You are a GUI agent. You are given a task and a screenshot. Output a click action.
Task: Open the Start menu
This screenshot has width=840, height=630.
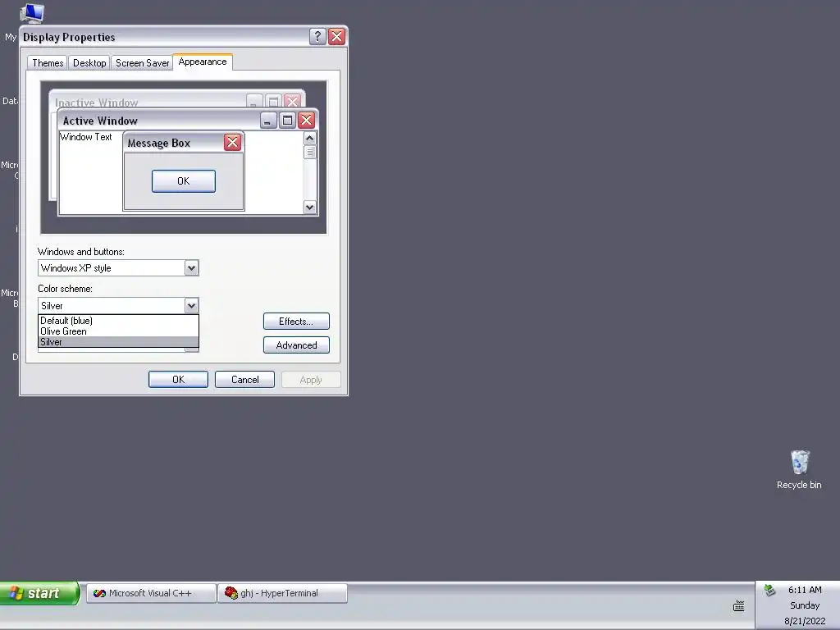point(39,593)
